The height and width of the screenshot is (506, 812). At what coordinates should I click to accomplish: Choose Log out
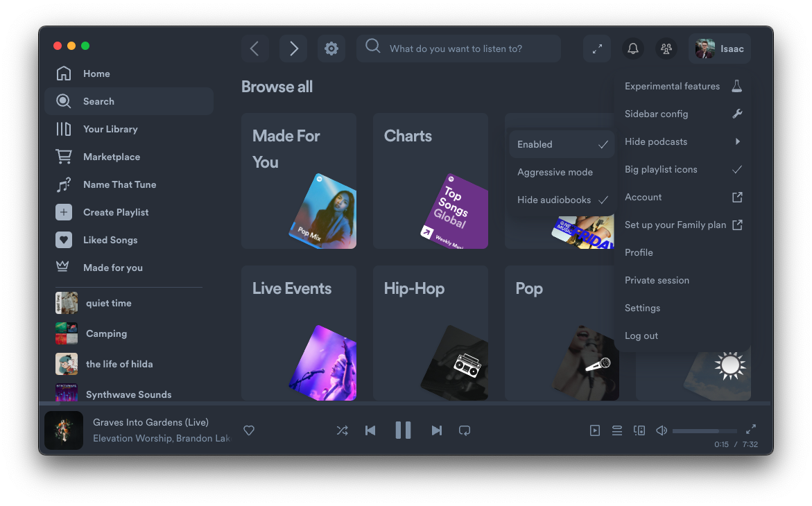(x=683, y=335)
